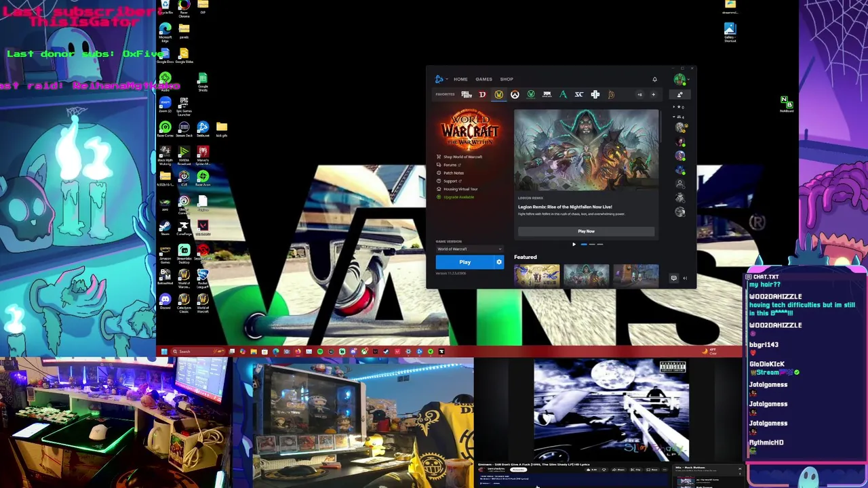Open the Discord desktop icon

(165, 302)
